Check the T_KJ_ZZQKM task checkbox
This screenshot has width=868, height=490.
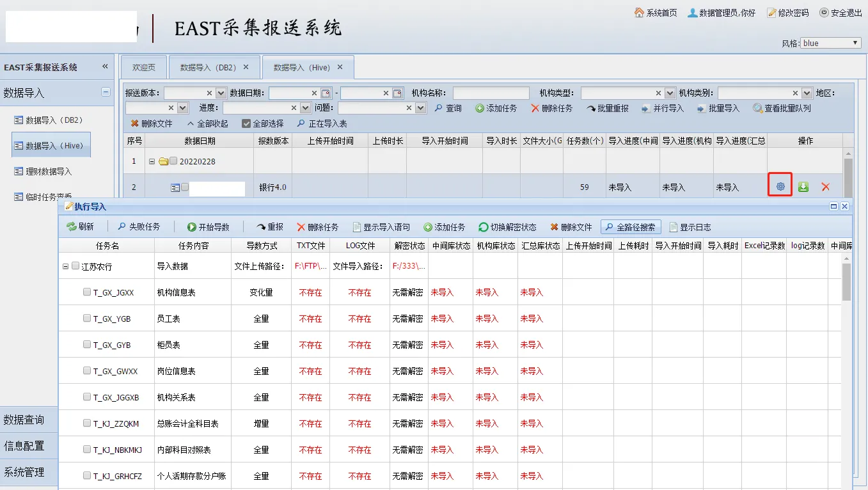(87, 423)
